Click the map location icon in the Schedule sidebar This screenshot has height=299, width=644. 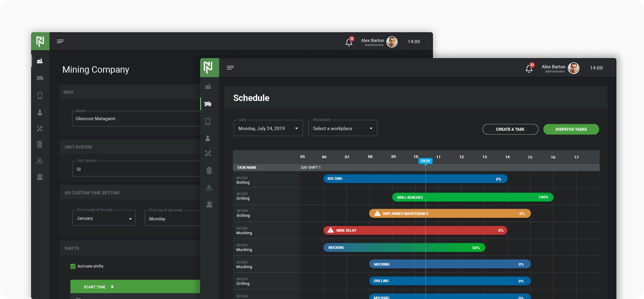209,188
